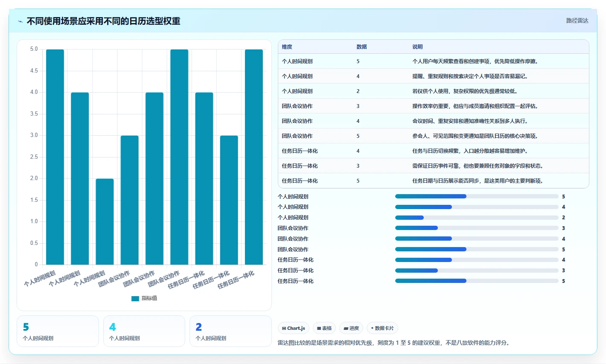Click the 进度 tag chip
This screenshot has height=364, width=606.
[x=351, y=328]
